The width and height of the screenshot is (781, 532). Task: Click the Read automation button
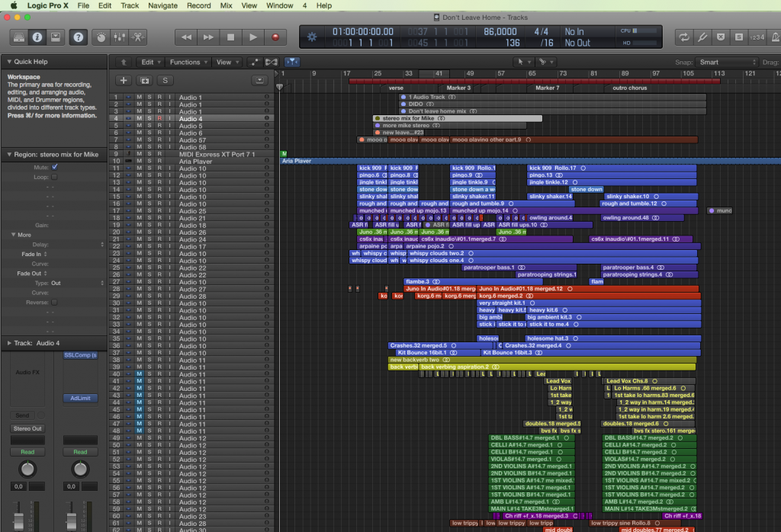click(27, 452)
